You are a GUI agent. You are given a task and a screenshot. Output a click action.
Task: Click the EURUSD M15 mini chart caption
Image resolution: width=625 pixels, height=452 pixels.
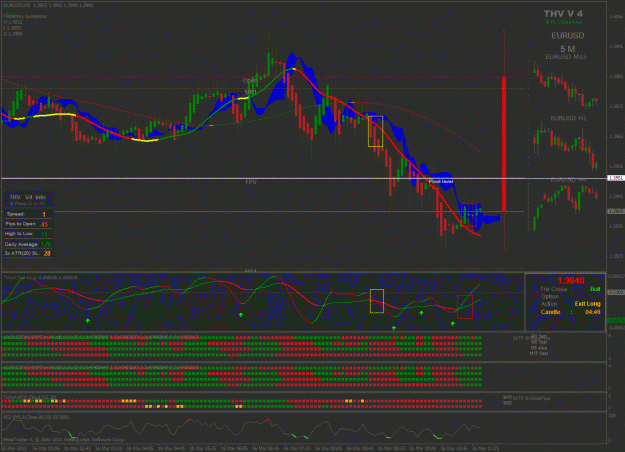coord(566,57)
